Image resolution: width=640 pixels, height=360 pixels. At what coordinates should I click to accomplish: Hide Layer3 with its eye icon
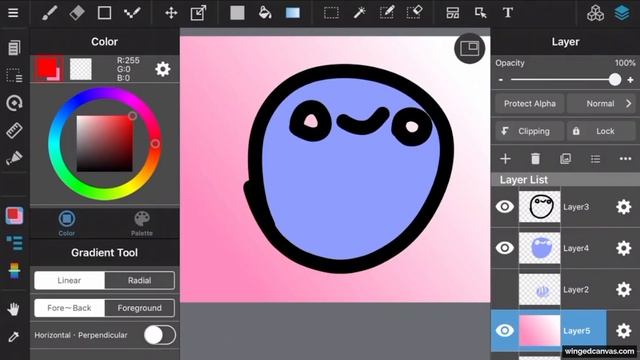(504, 207)
